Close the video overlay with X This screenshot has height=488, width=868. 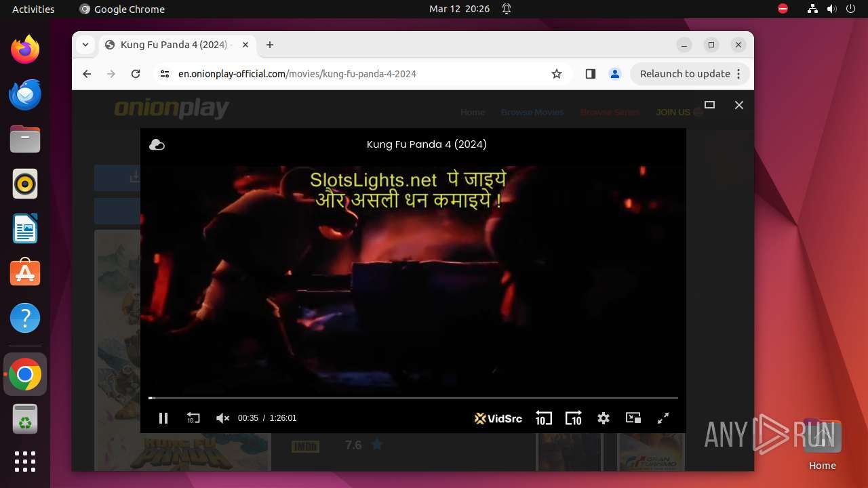[x=739, y=105]
